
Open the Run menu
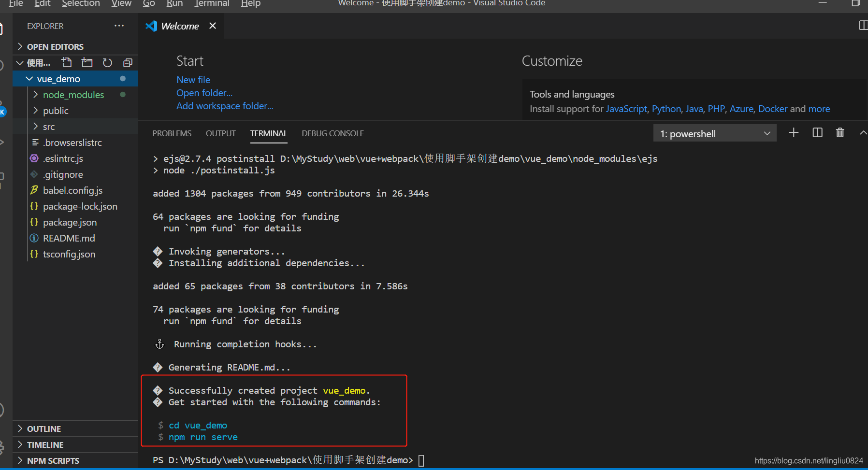(x=174, y=3)
